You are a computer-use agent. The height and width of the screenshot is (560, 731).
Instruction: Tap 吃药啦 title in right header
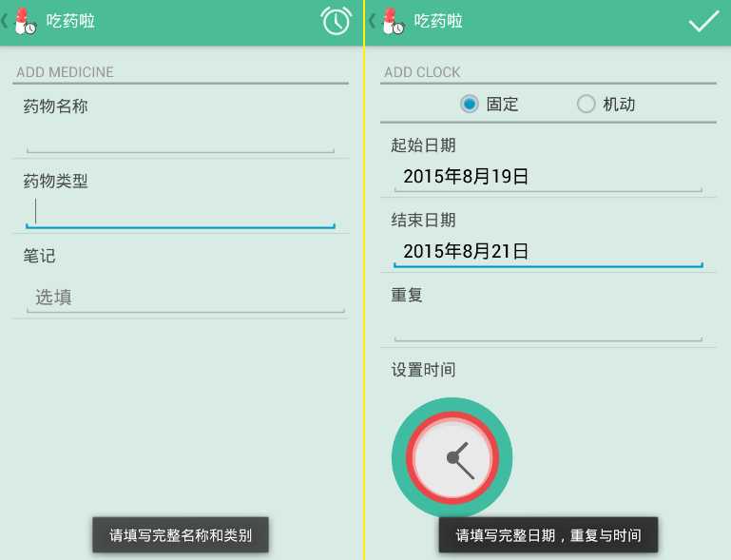pos(438,21)
